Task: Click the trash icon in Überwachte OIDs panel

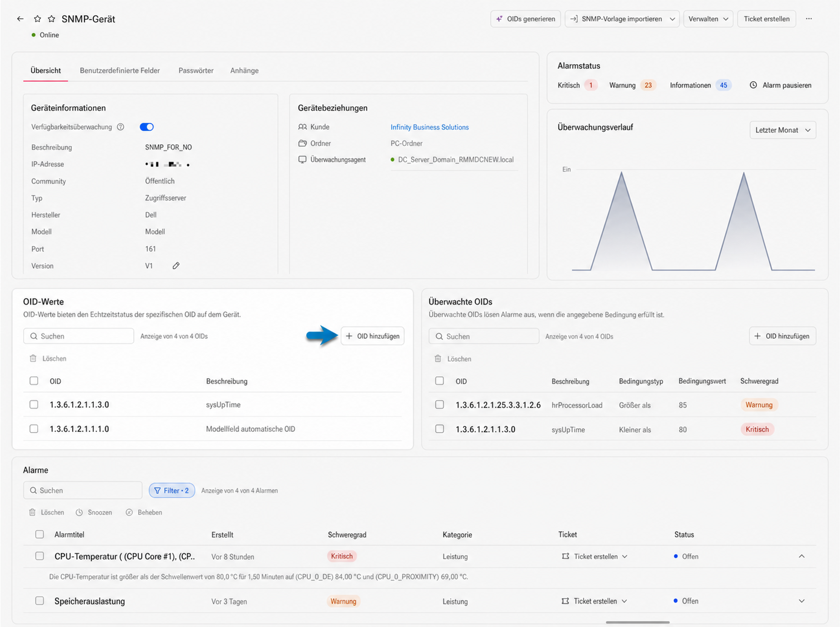Action: (x=438, y=359)
